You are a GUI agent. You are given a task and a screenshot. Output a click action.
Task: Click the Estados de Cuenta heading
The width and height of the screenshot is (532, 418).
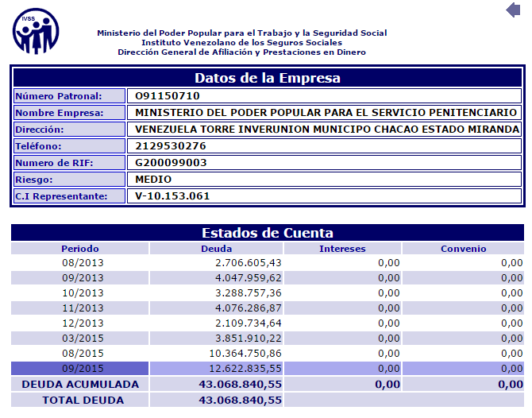[x=268, y=233]
